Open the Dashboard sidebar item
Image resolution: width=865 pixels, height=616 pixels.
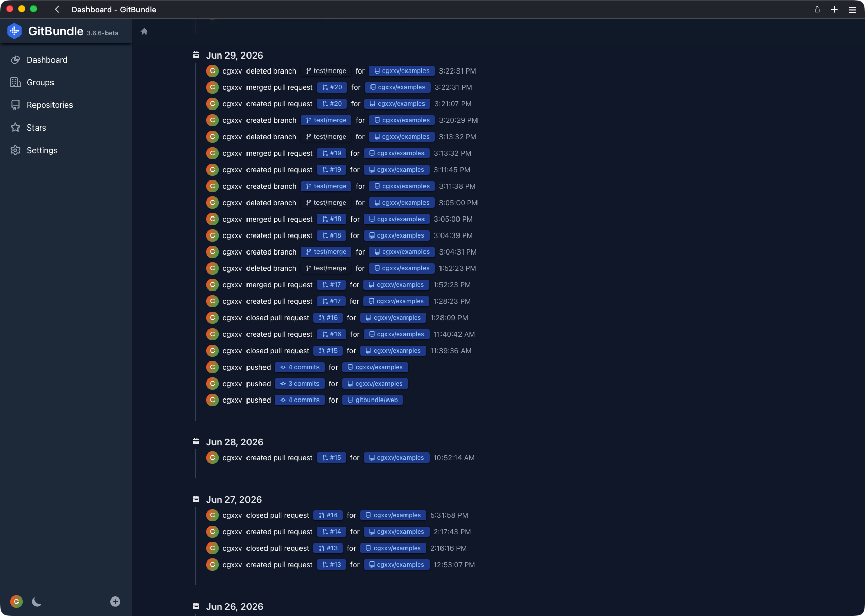47,60
